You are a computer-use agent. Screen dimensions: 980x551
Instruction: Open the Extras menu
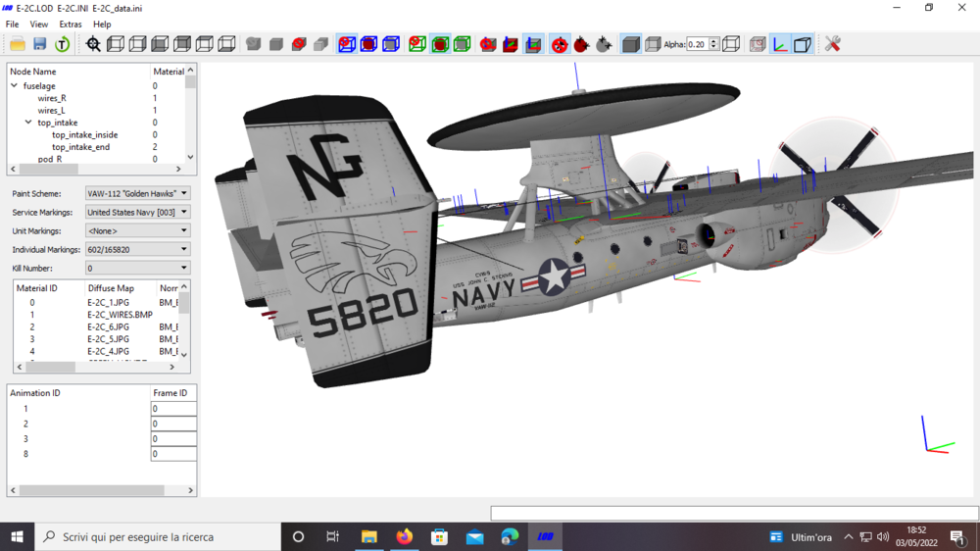[70, 25]
